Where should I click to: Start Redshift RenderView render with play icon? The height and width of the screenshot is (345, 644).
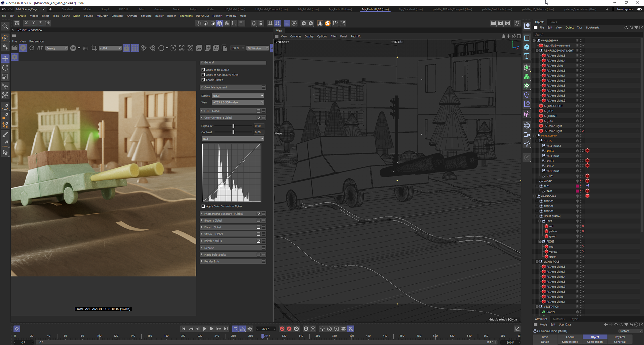pos(23,48)
